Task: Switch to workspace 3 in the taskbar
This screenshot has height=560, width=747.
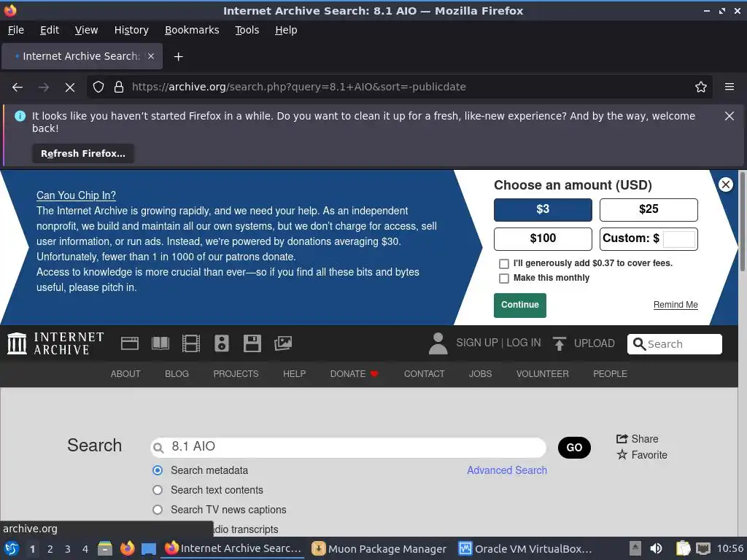Action: click(x=68, y=549)
